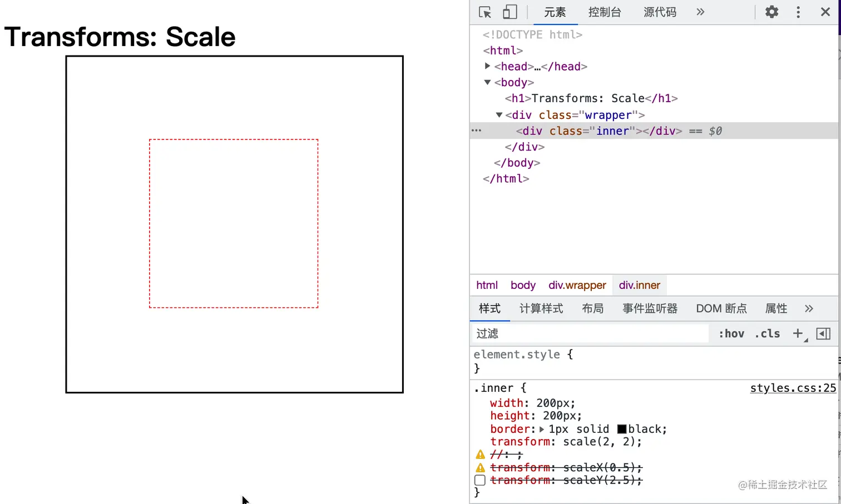Select the <!DOCTYPE html> line
Screen dimensions: 841x504
coord(532,34)
